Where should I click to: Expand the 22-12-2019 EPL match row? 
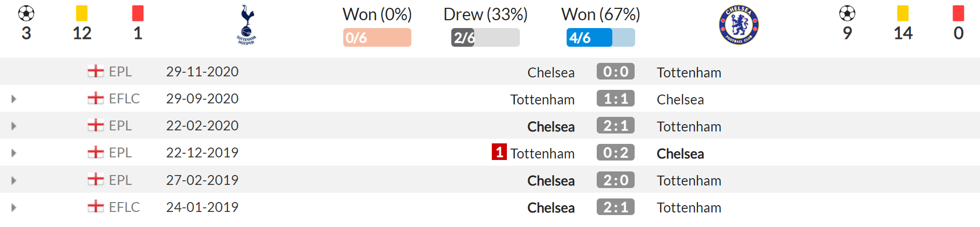pyautogui.click(x=14, y=153)
